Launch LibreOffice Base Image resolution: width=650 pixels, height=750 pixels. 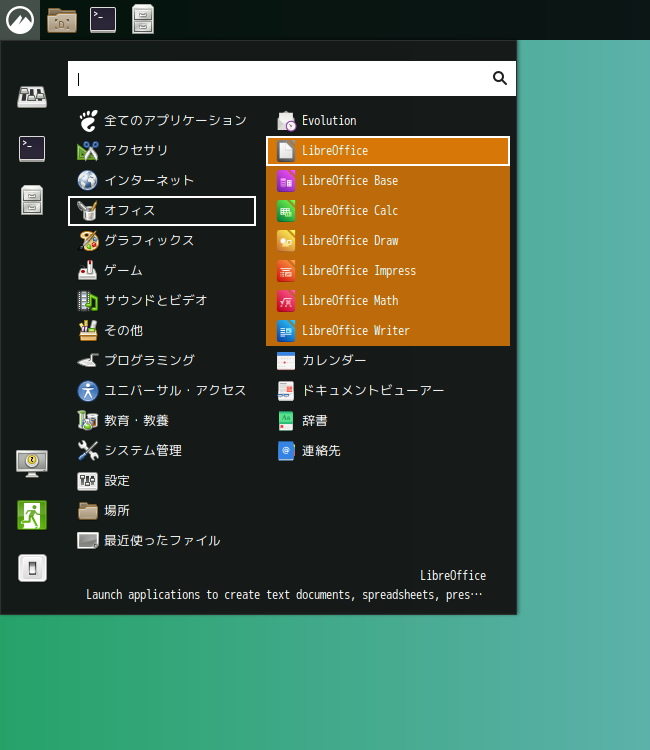(349, 181)
